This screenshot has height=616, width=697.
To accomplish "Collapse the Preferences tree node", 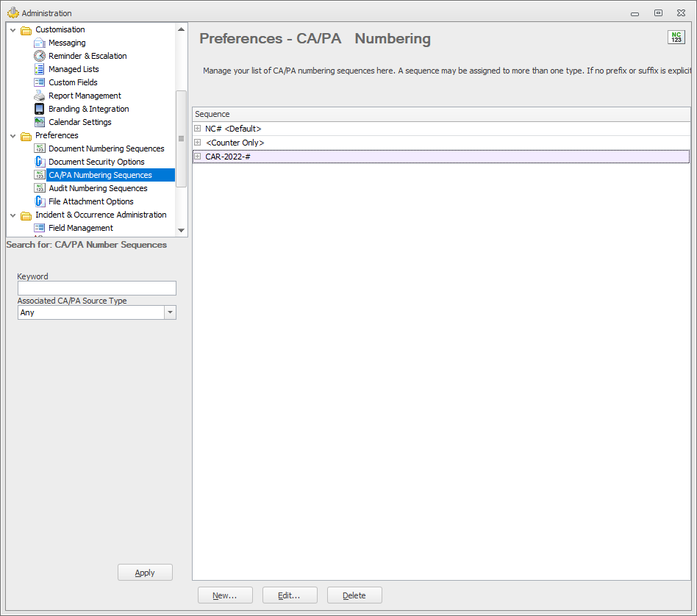I will click(x=13, y=135).
